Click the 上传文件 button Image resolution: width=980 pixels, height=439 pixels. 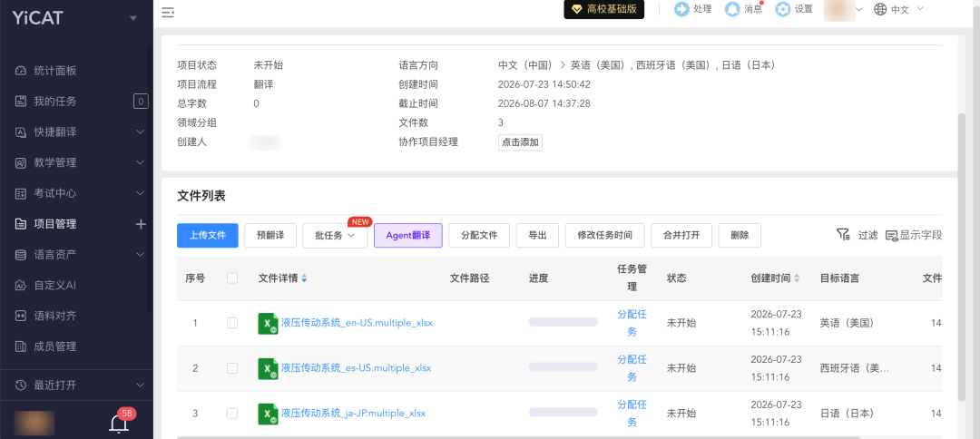coord(208,236)
